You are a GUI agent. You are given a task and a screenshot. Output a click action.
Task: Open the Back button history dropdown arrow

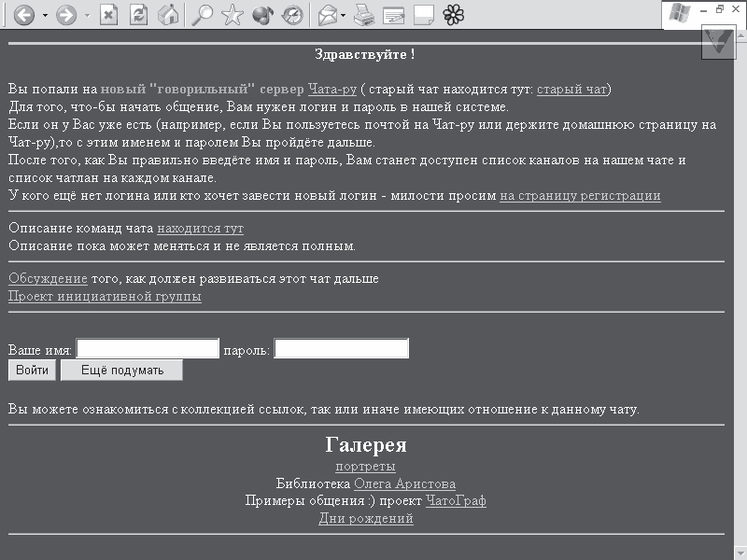coord(45,16)
